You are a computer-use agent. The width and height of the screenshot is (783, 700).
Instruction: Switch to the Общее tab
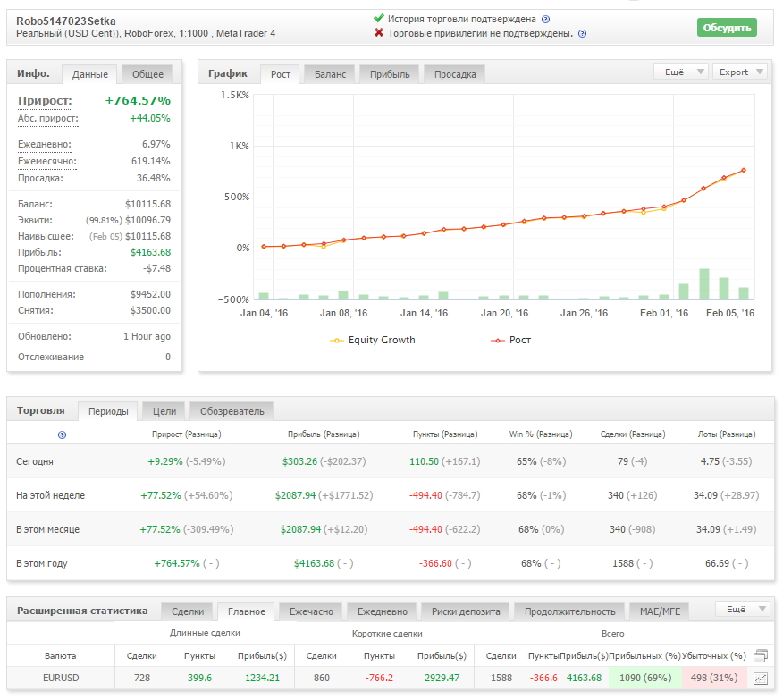point(147,74)
